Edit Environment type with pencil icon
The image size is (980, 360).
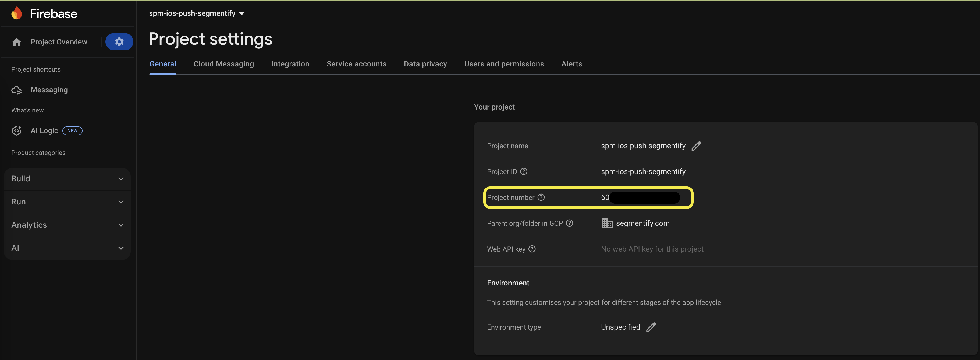[x=651, y=327]
